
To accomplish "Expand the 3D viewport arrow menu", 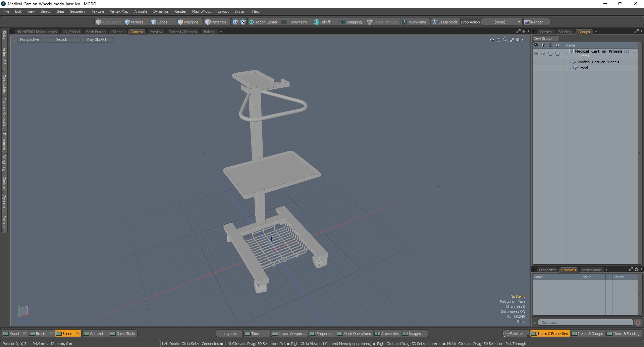I will [x=523, y=40].
